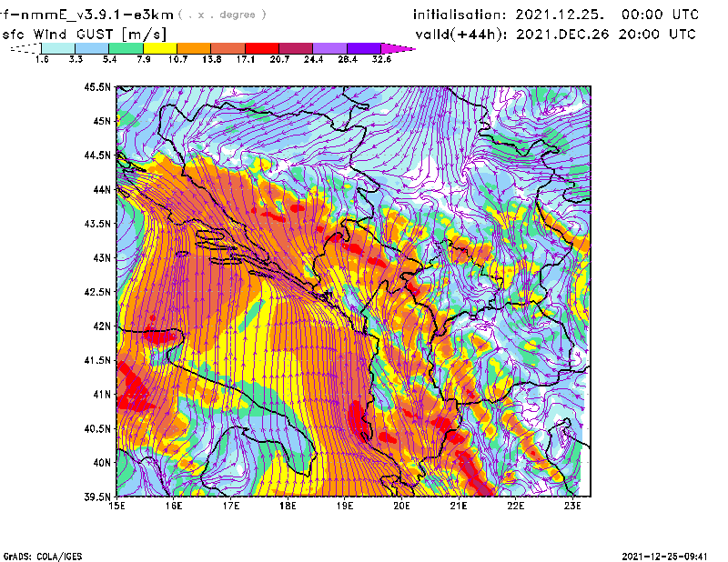
Task: Click the legend value 5.4
Action: tap(109, 59)
